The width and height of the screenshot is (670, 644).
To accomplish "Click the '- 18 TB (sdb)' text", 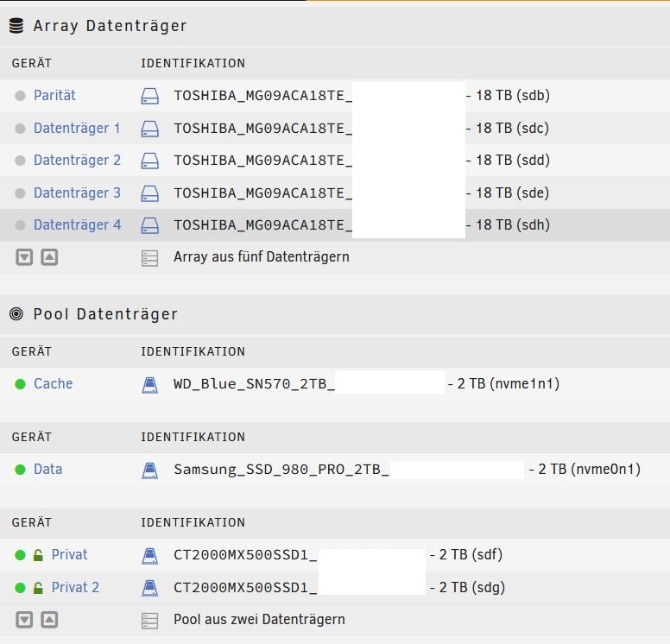I will [508, 95].
